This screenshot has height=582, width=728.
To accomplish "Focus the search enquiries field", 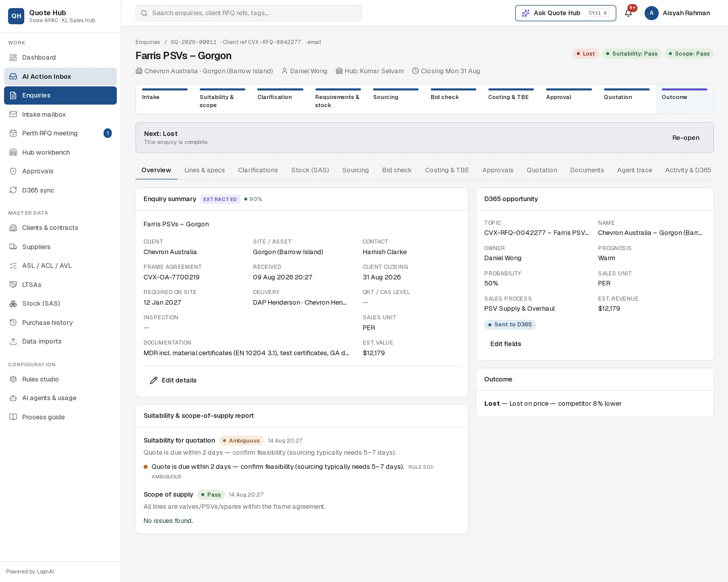I will tap(248, 13).
